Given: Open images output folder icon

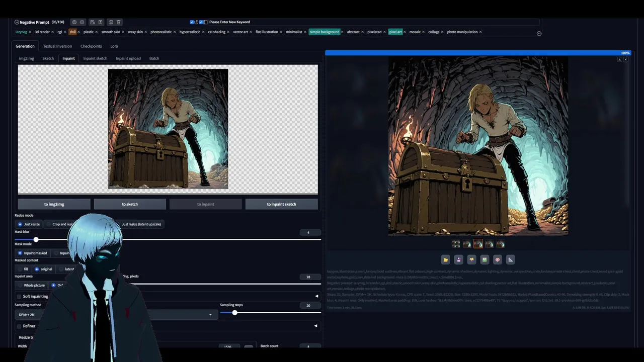Looking at the screenshot, I should (x=445, y=259).
